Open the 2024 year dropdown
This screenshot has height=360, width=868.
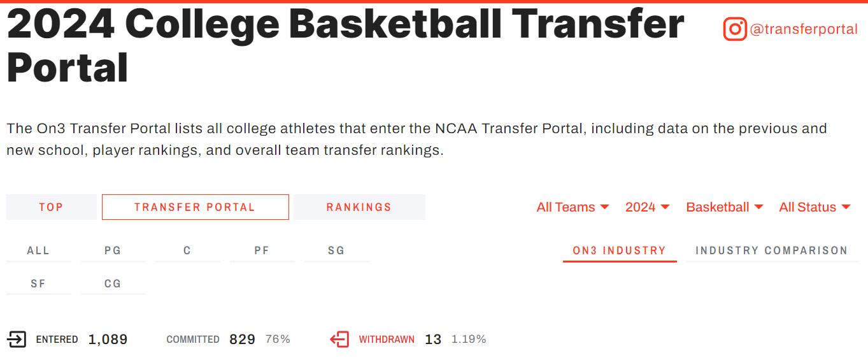coord(647,207)
